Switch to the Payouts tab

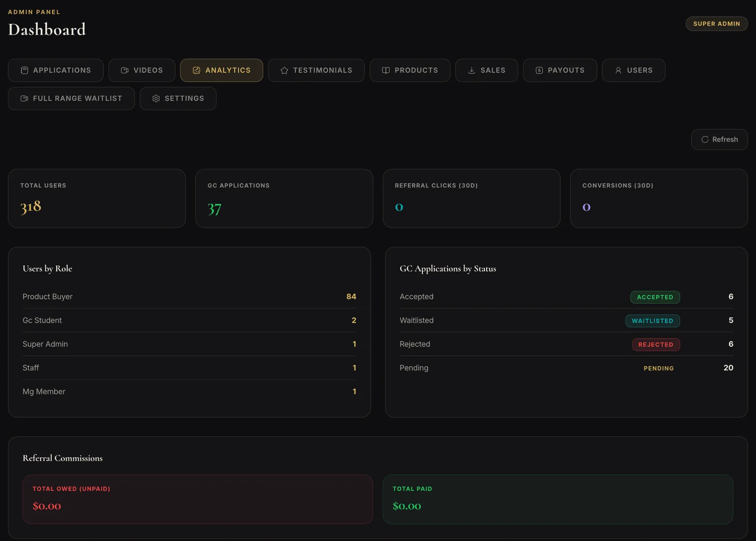[560, 70]
